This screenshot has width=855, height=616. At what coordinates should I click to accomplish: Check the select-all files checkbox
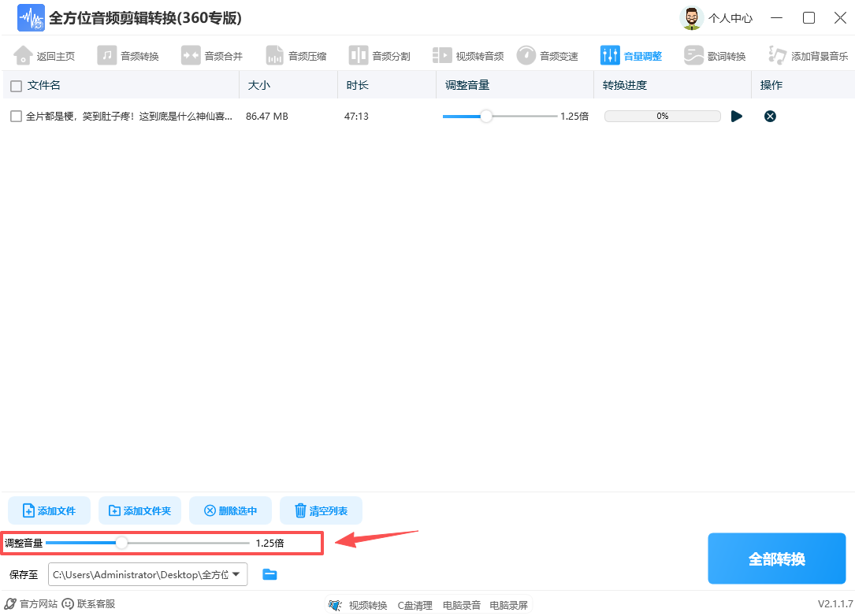(14, 84)
